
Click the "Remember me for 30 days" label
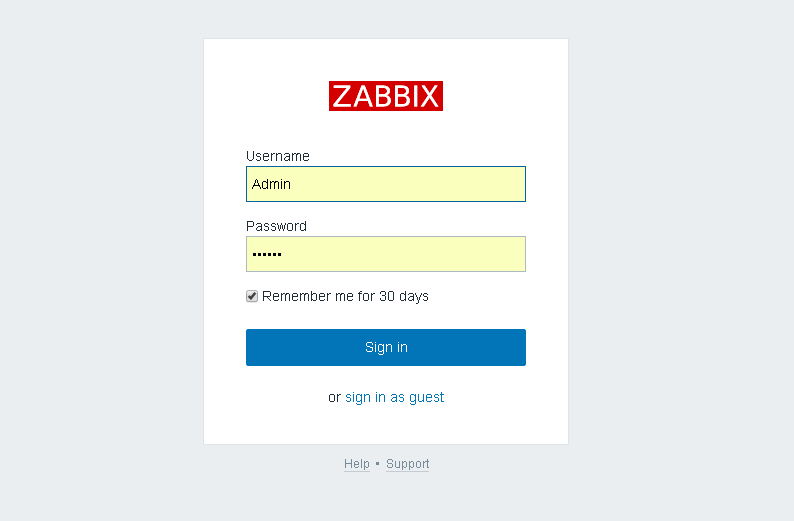coord(345,296)
